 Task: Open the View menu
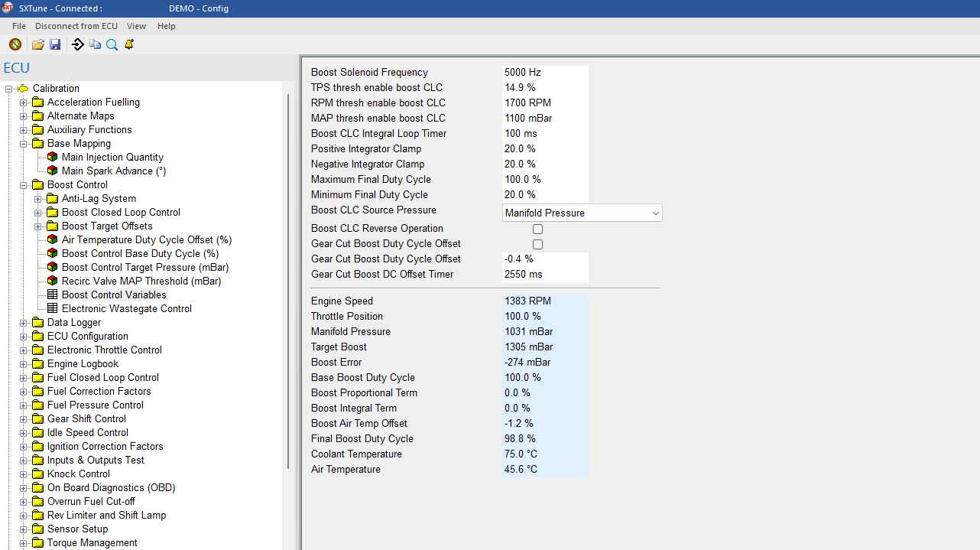[136, 26]
